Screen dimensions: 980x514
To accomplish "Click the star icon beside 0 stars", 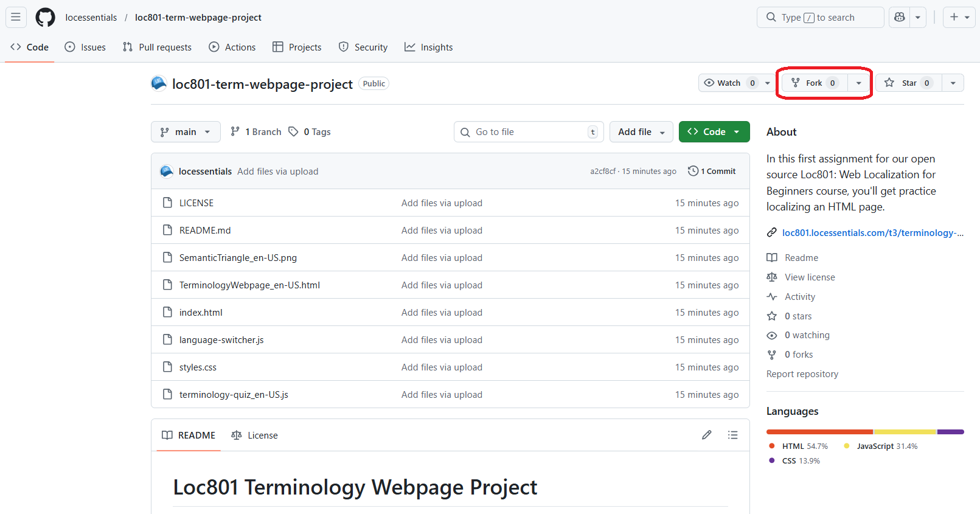I will (772, 316).
